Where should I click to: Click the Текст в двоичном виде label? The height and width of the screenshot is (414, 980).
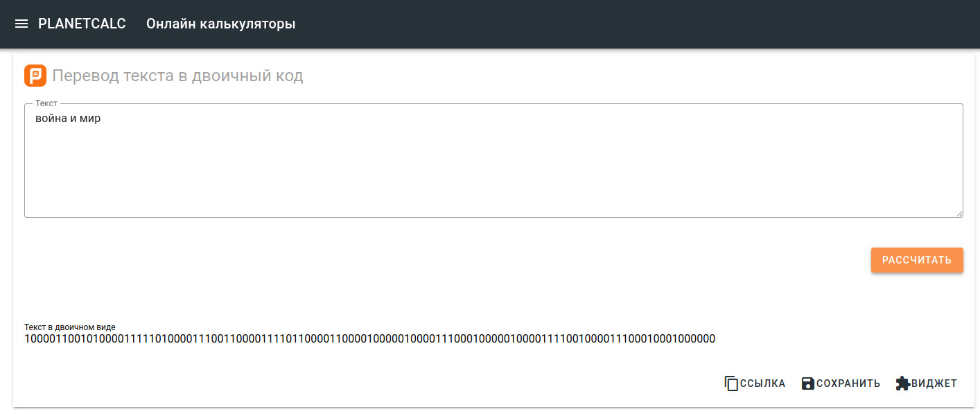(70, 327)
